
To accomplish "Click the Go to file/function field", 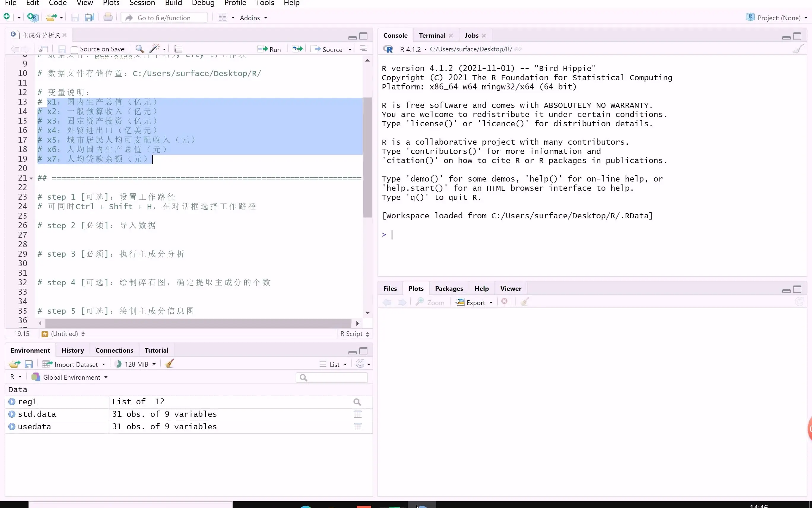I will tap(164, 18).
